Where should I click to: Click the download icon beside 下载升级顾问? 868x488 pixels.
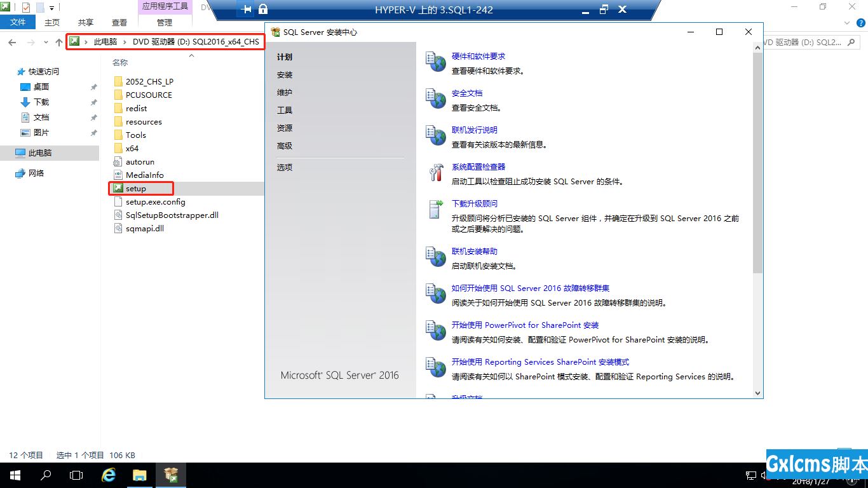(436, 209)
